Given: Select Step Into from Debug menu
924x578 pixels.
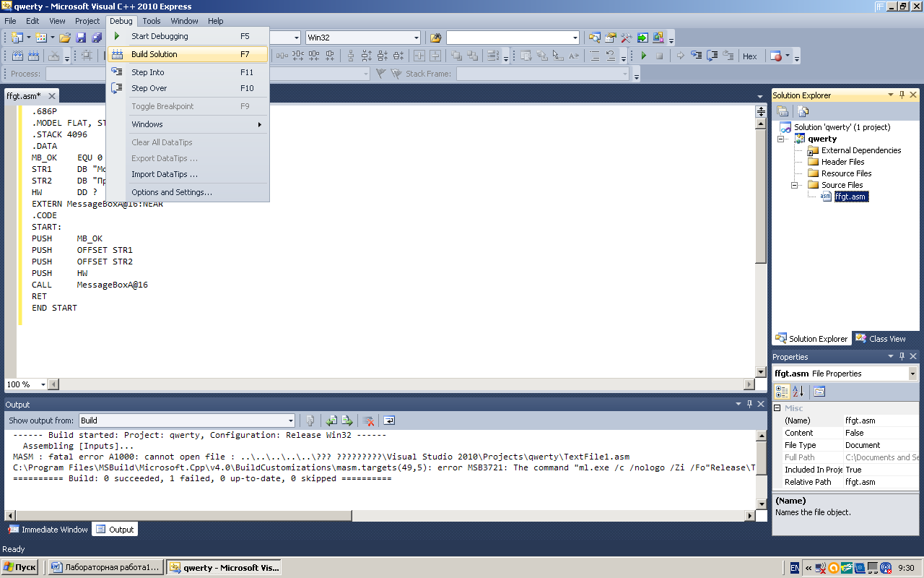Looking at the screenshot, I should [188, 72].
